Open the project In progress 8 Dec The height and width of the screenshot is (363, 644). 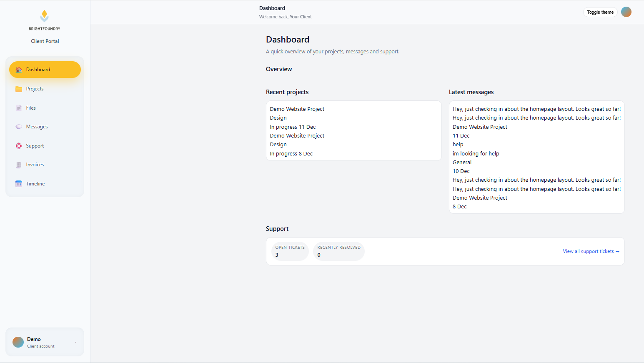(x=291, y=154)
